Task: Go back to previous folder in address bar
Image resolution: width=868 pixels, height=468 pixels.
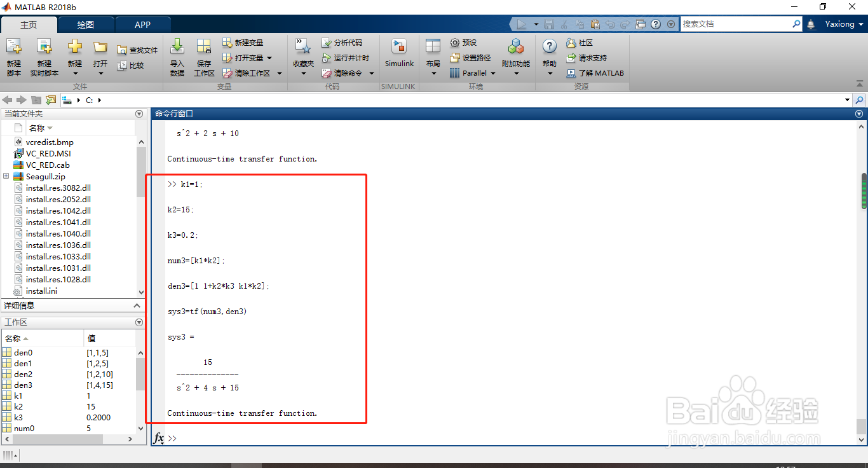Action: pyautogui.click(x=8, y=100)
